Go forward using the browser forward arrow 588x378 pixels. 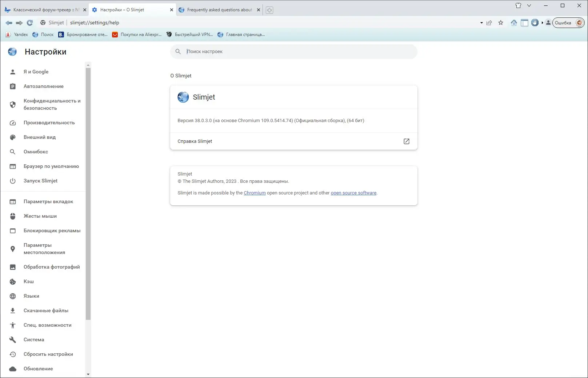tap(19, 23)
